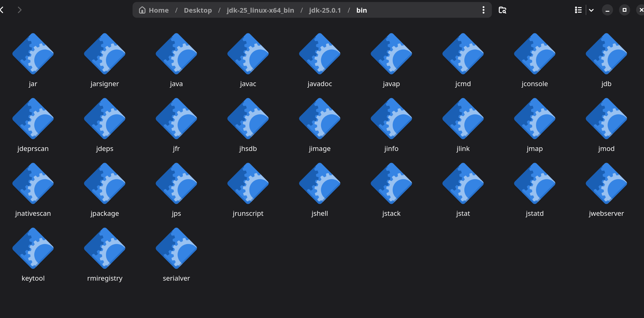Switch to list view mode
This screenshot has width=644, height=318.
coord(578,10)
